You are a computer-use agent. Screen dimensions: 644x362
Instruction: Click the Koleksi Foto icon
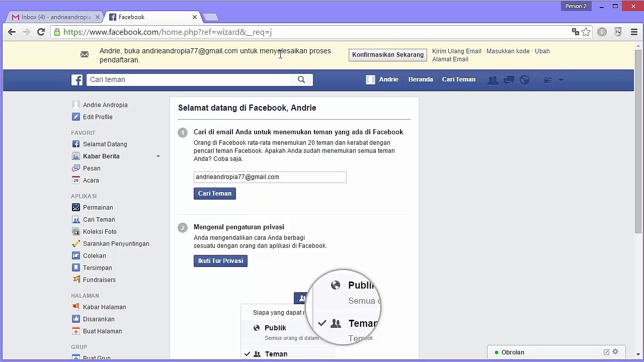click(76, 232)
